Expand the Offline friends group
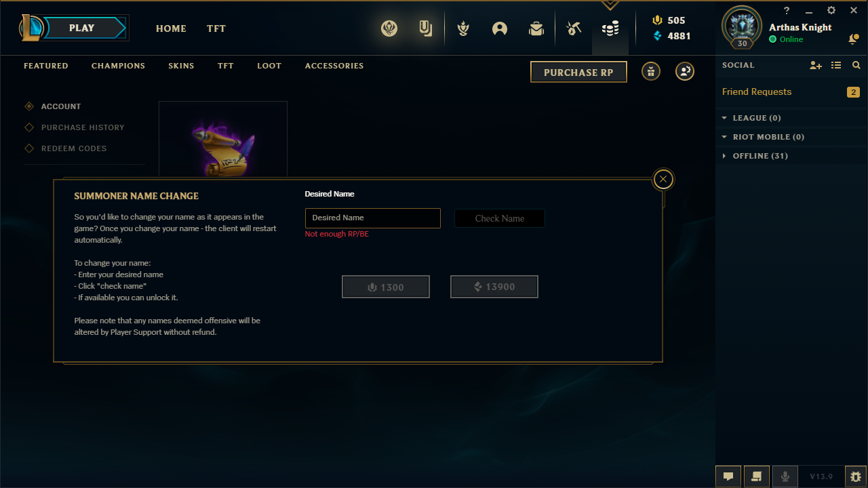 point(755,156)
